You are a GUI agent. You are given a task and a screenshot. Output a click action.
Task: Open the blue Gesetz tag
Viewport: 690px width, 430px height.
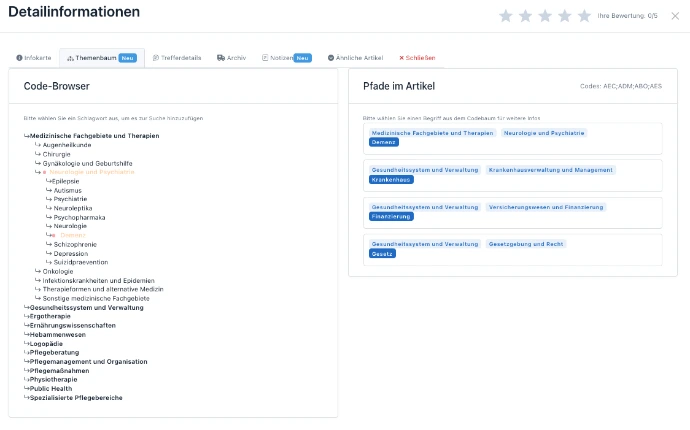[x=383, y=253]
